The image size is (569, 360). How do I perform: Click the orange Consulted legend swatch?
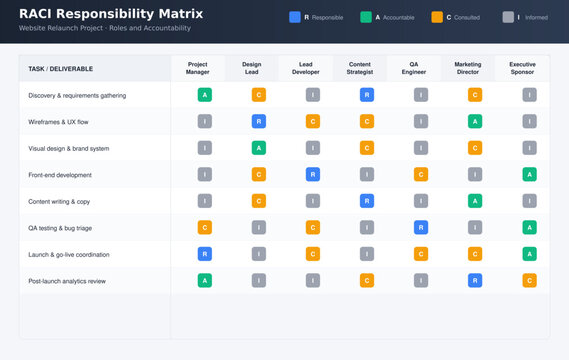click(437, 17)
